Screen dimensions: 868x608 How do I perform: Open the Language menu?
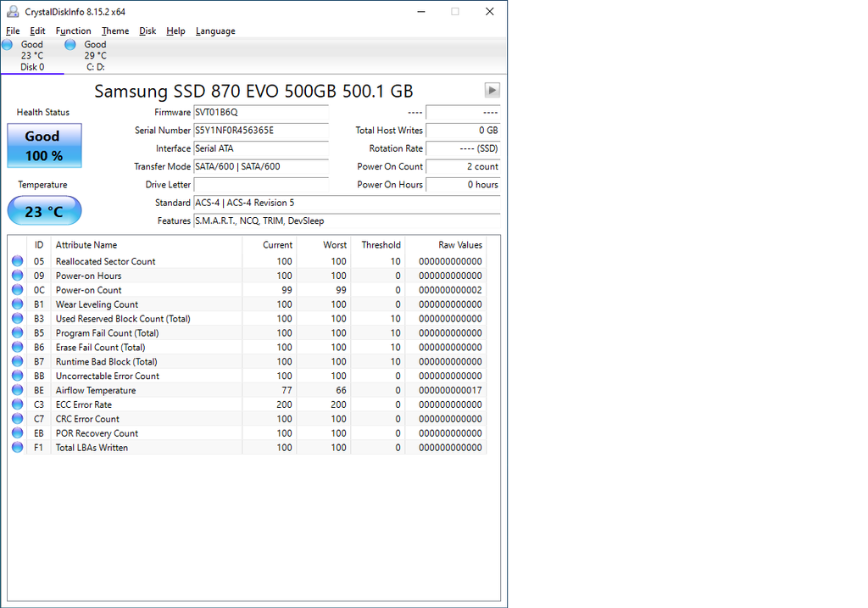tap(215, 31)
